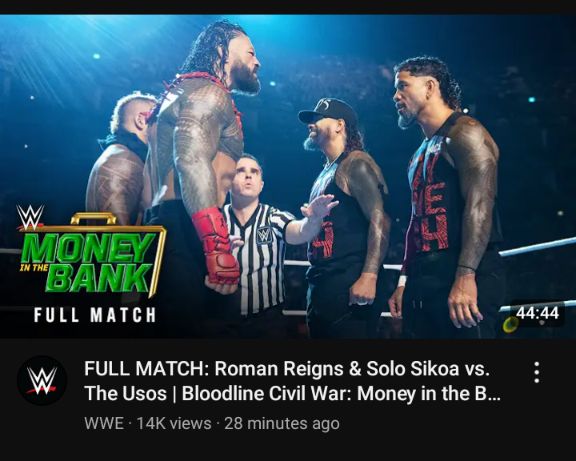576x461 pixels.
Task: Click the Money in the Bank briefcase logo
Action: (92, 256)
